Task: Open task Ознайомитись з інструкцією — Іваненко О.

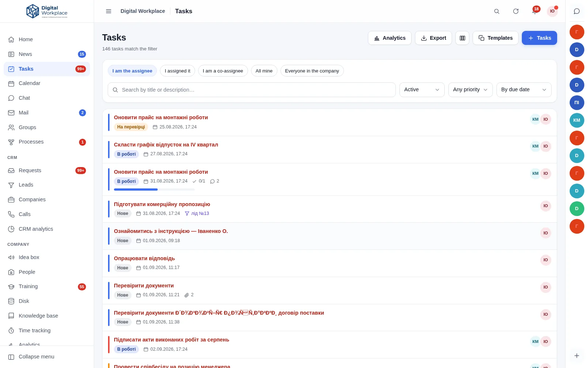Action: click(x=171, y=231)
